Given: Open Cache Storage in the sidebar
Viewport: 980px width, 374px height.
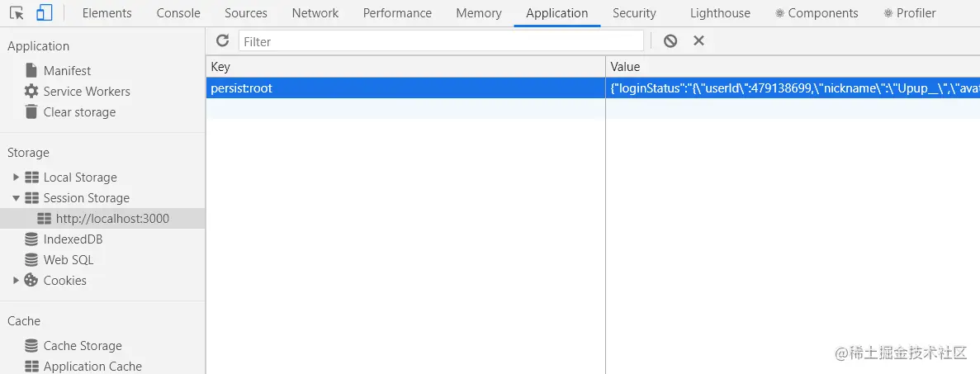Looking at the screenshot, I should pyautogui.click(x=83, y=346).
